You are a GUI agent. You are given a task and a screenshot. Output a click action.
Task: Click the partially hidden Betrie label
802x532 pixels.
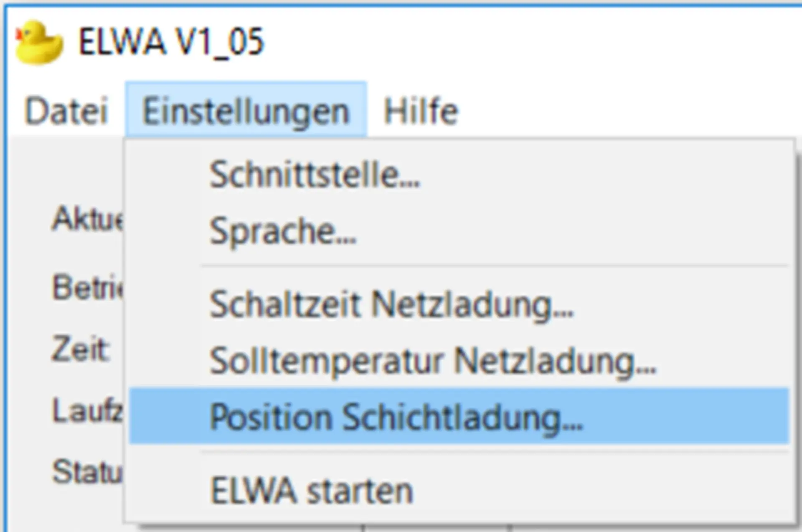click(88, 287)
